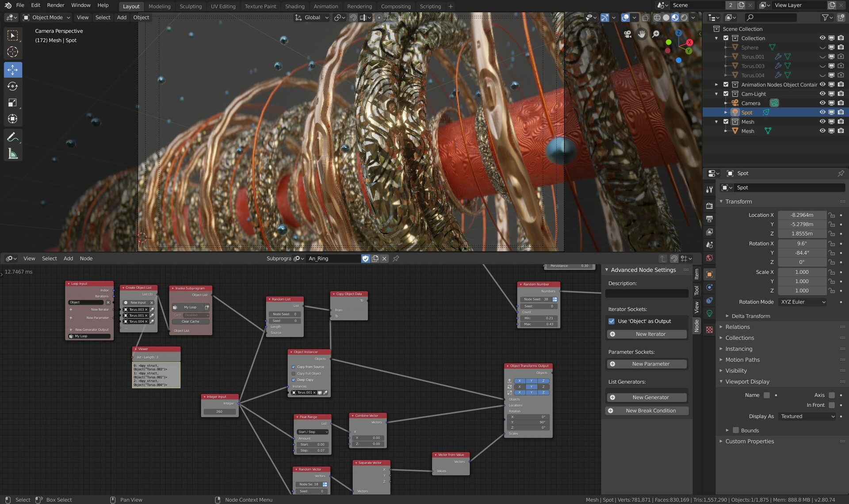Click the pan view hand icon
This screenshot has height=504, width=849.
642,34
